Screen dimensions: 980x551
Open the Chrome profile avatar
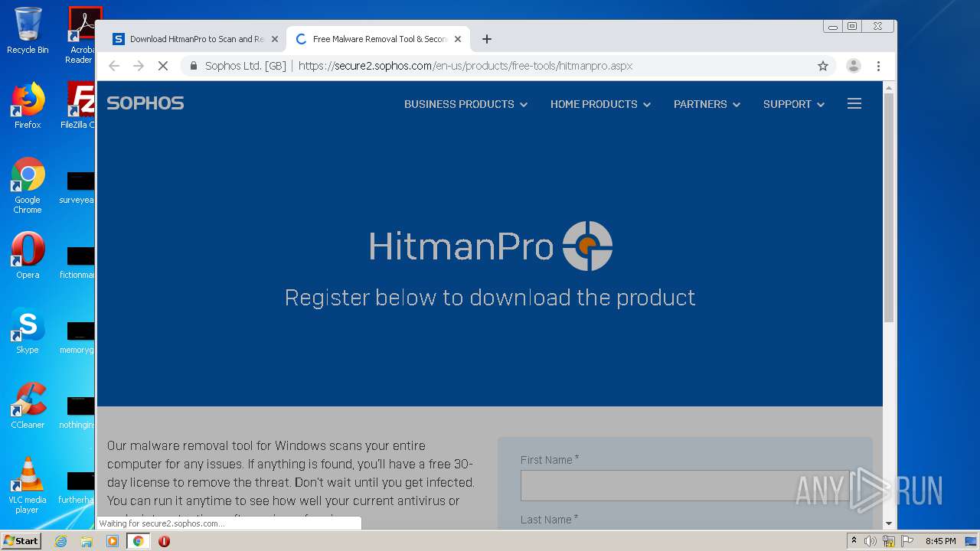(x=854, y=66)
